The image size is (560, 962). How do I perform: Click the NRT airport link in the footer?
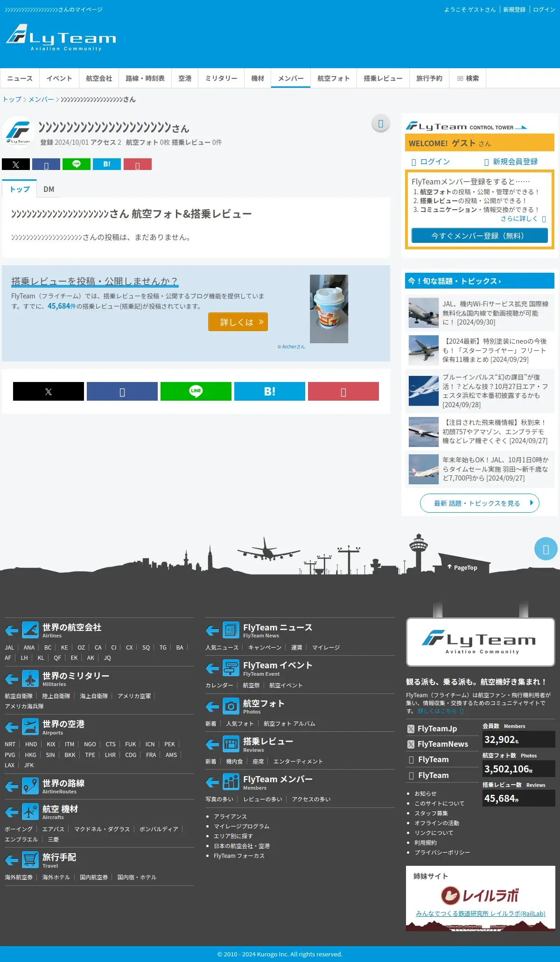[10, 744]
